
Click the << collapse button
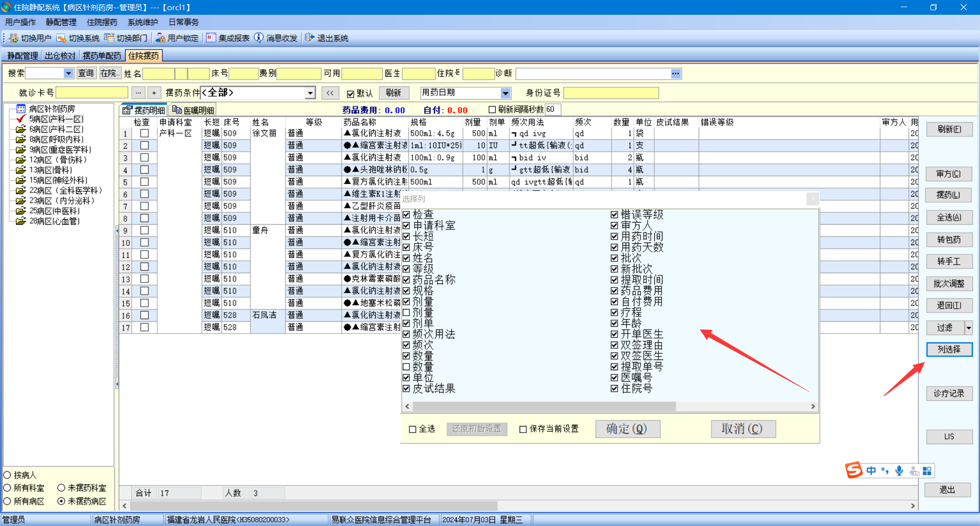330,93
